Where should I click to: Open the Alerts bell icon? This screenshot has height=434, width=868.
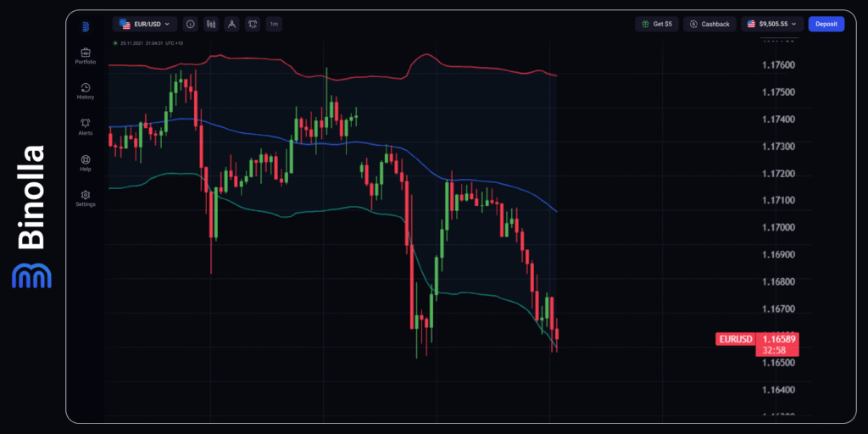coord(86,126)
